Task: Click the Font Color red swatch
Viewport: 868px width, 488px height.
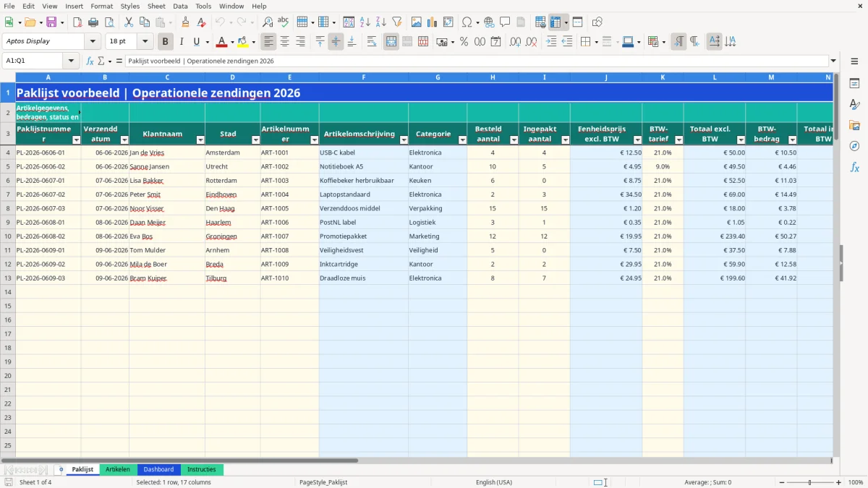Action: [222, 42]
